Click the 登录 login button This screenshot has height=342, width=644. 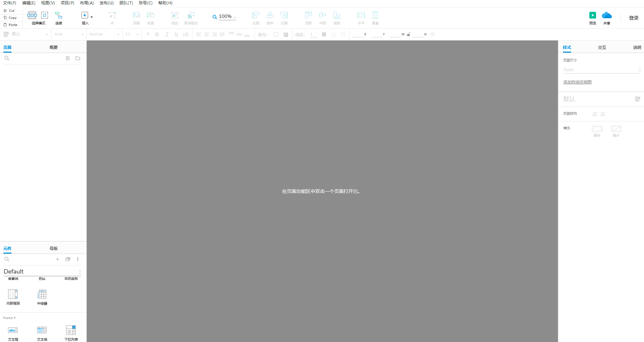[634, 18]
